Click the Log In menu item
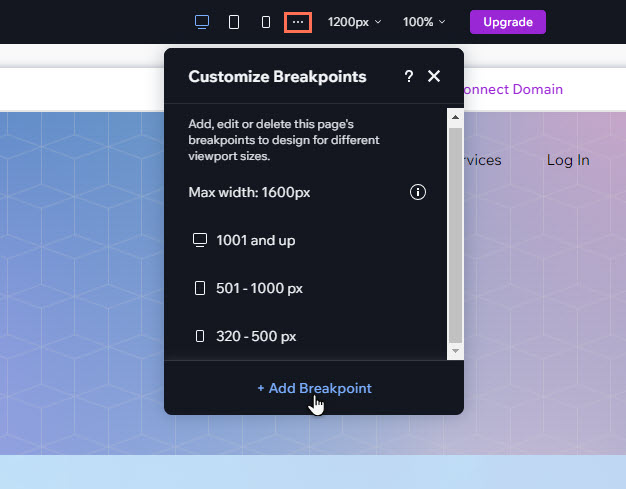Screen dimensions: 626x489 [568, 160]
